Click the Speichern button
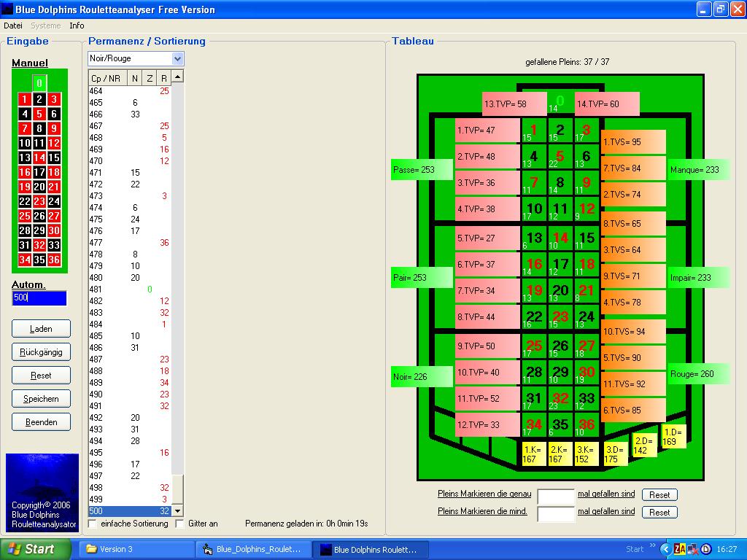 point(41,399)
